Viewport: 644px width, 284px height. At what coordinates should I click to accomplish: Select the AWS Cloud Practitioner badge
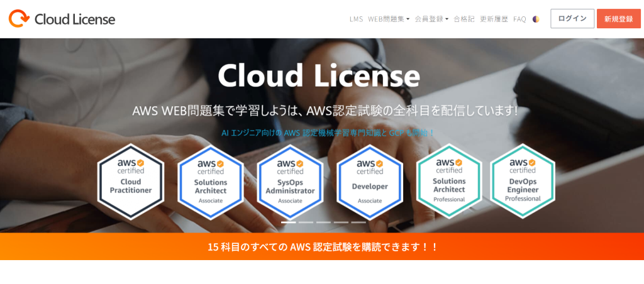(x=131, y=182)
